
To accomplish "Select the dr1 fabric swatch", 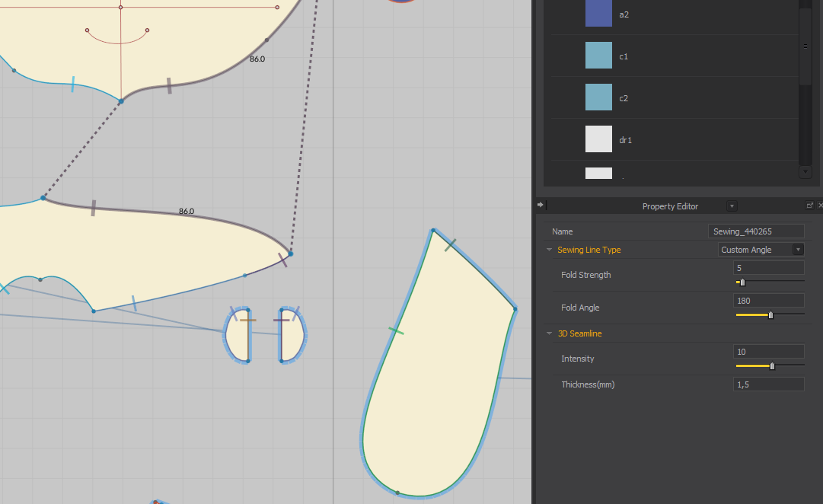I will pyautogui.click(x=598, y=139).
